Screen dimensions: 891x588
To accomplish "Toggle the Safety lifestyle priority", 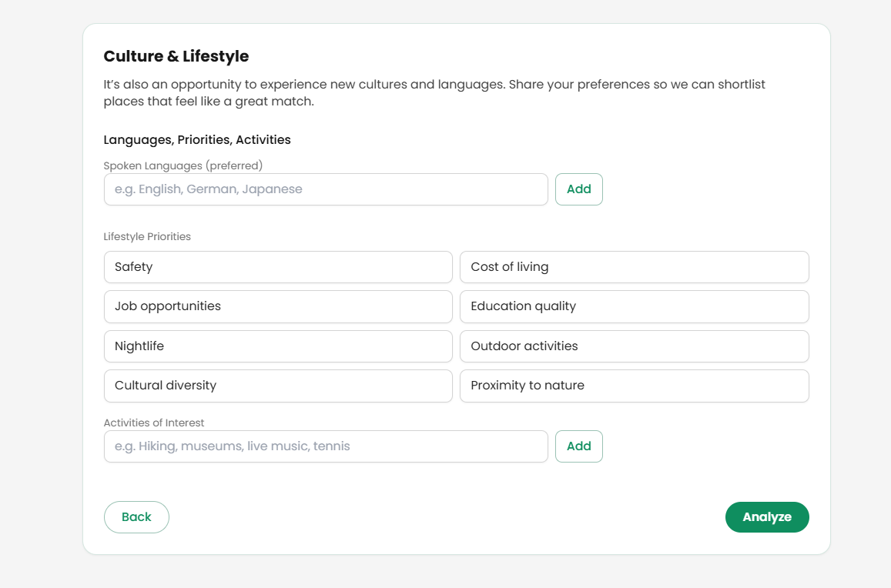I will pos(278,267).
